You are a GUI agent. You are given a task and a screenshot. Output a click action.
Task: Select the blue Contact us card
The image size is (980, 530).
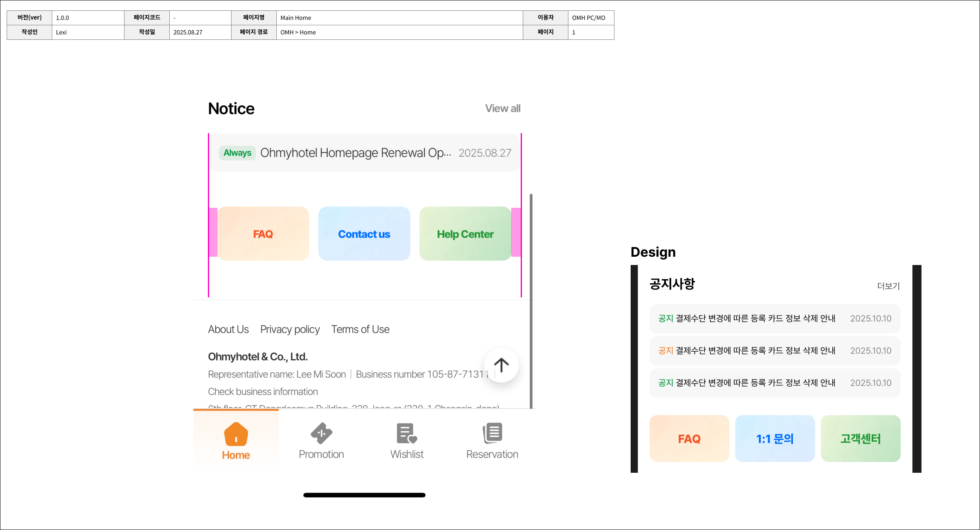pyautogui.click(x=364, y=234)
